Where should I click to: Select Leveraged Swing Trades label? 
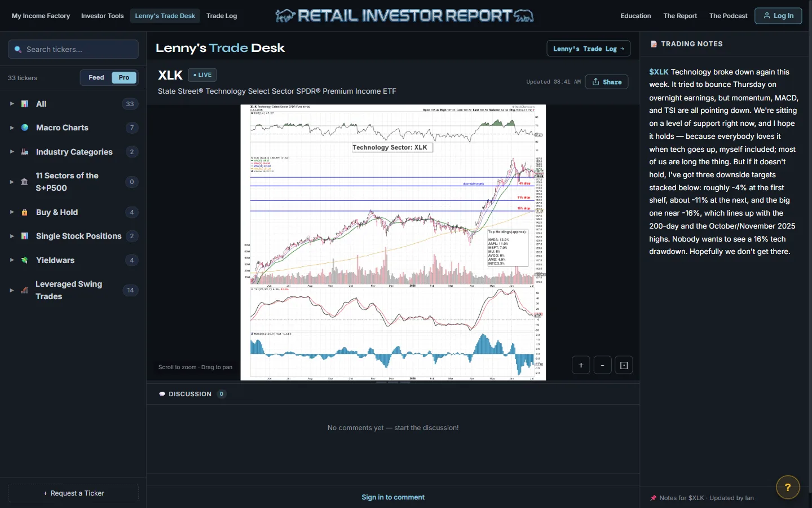coord(69,290)
